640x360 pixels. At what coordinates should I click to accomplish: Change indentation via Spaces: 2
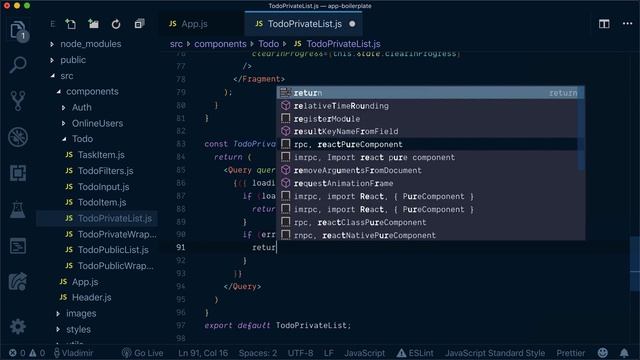[x=258, y=353]
